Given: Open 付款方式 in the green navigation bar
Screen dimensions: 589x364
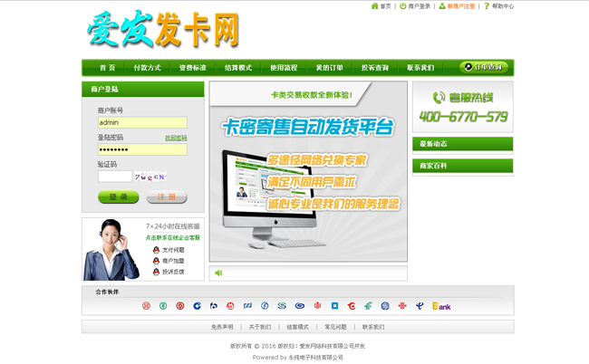Looking at the screenshot, I should click(147, 68).
